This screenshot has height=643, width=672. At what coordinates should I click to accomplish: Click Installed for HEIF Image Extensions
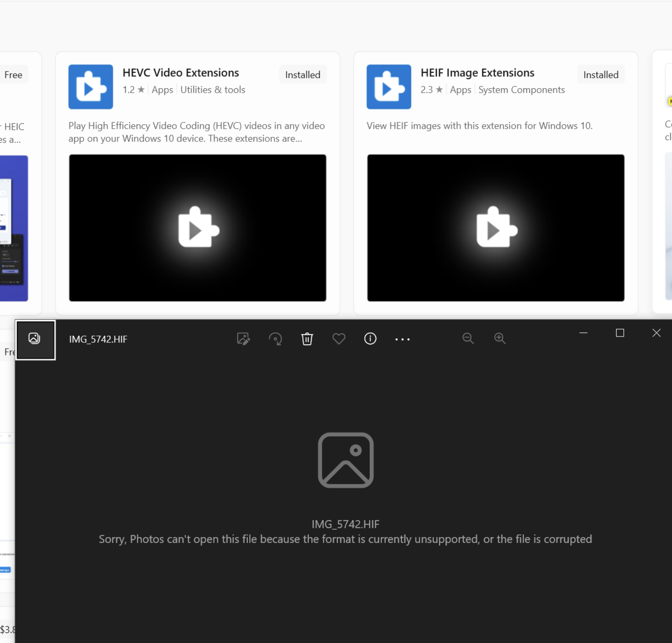pyautogui.click(x=600, y=74)
